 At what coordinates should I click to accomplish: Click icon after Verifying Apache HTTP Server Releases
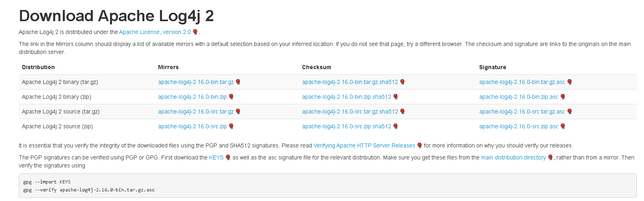pyautogui.click(x=420, y=145)
